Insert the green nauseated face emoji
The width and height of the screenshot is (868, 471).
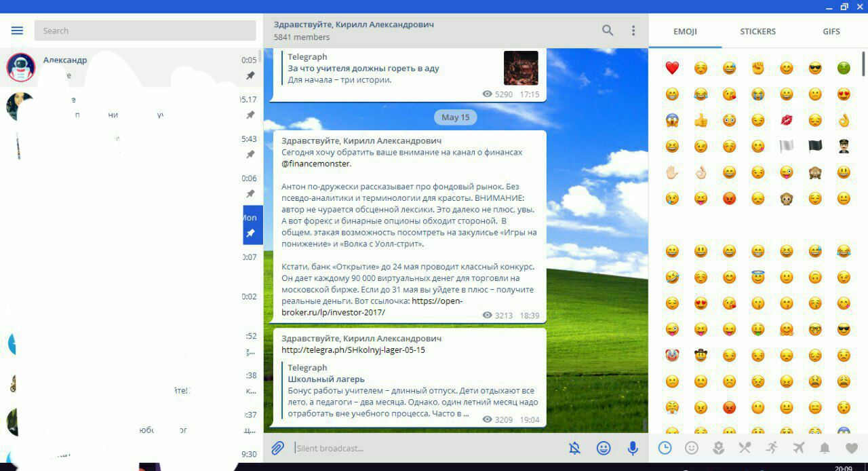pyautogui.click(x=844, y=68)
